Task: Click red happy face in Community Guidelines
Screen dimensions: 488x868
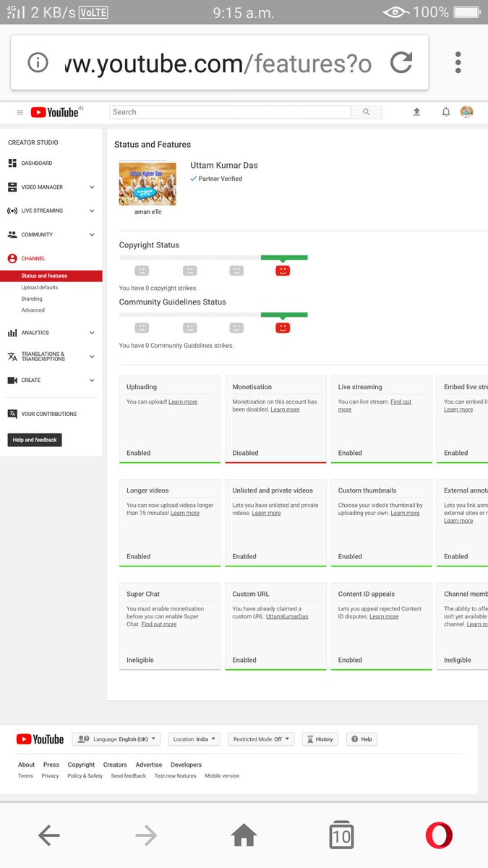Action: [x=283, y=327]
